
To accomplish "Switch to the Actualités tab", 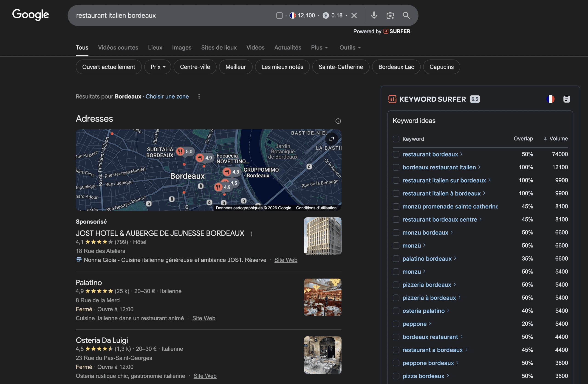I will [x=288, y=47].
